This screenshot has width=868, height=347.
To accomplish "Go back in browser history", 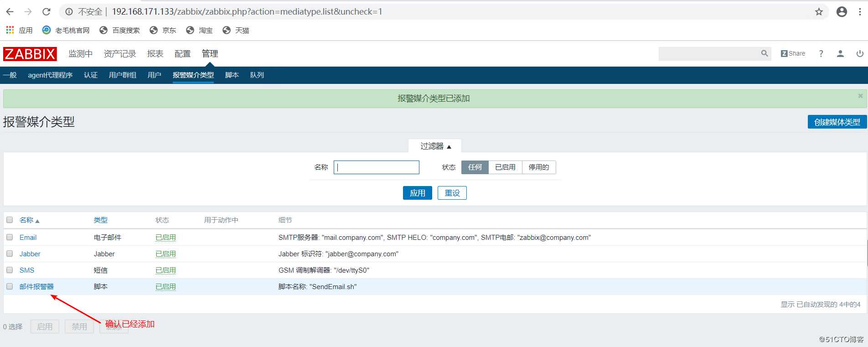I will pos(10,12).
